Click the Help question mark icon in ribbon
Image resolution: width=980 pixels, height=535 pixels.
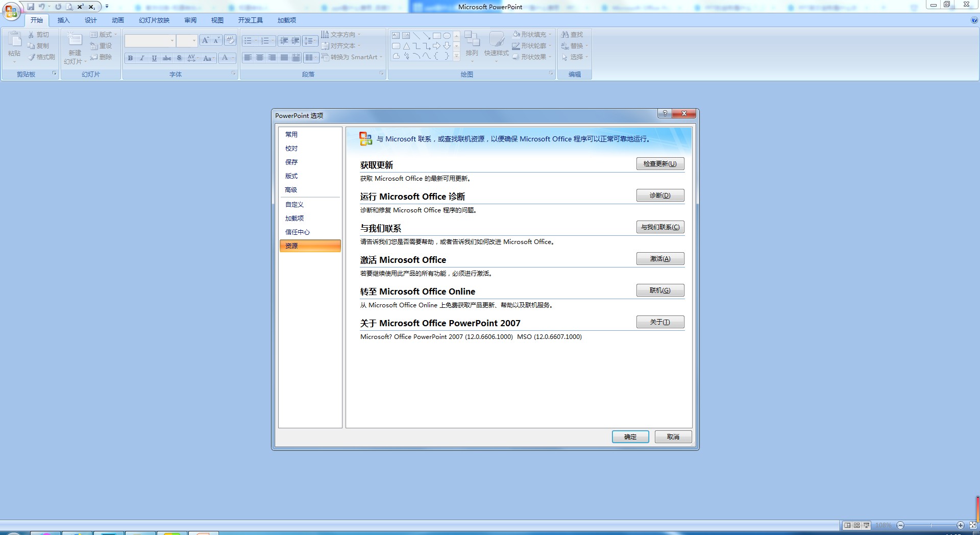point(974,20)
